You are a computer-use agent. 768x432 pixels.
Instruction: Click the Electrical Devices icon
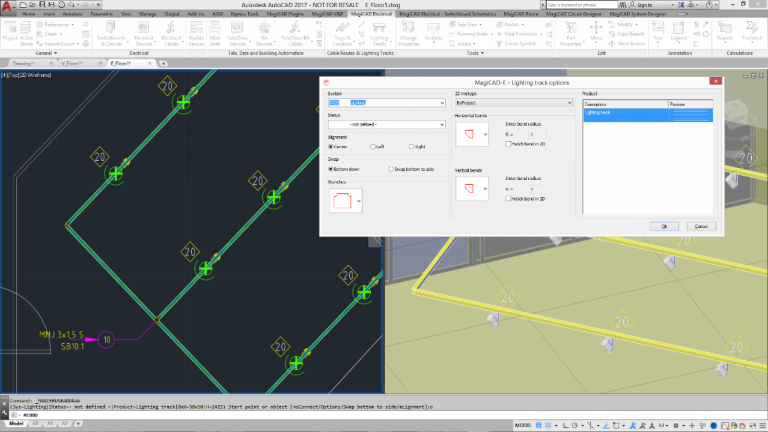tap(143, 33)
